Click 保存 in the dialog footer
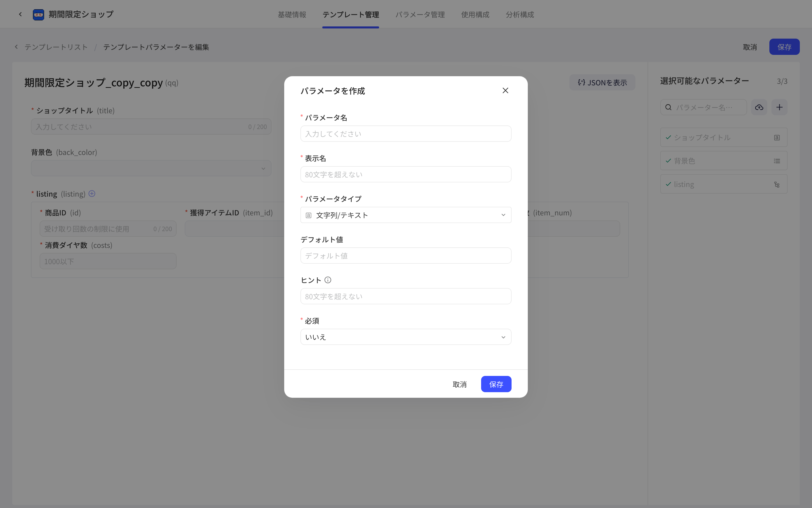 coord(496,384)
